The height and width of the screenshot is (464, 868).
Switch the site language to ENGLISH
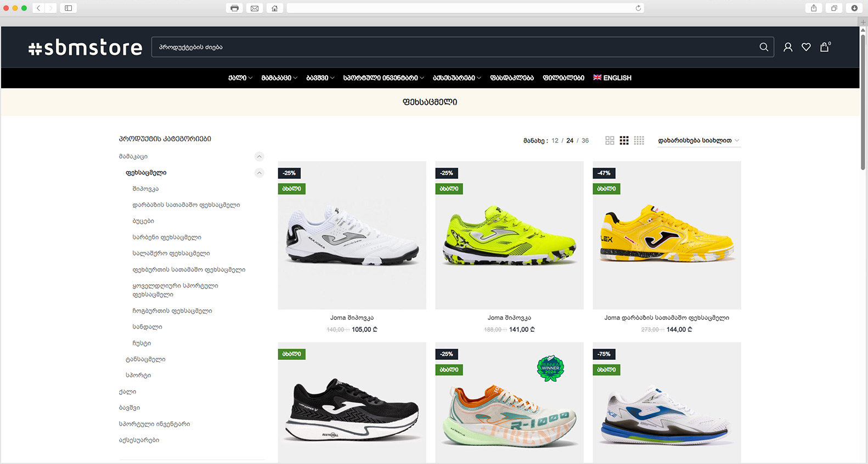pyautogui.click(x=612, y=78)
